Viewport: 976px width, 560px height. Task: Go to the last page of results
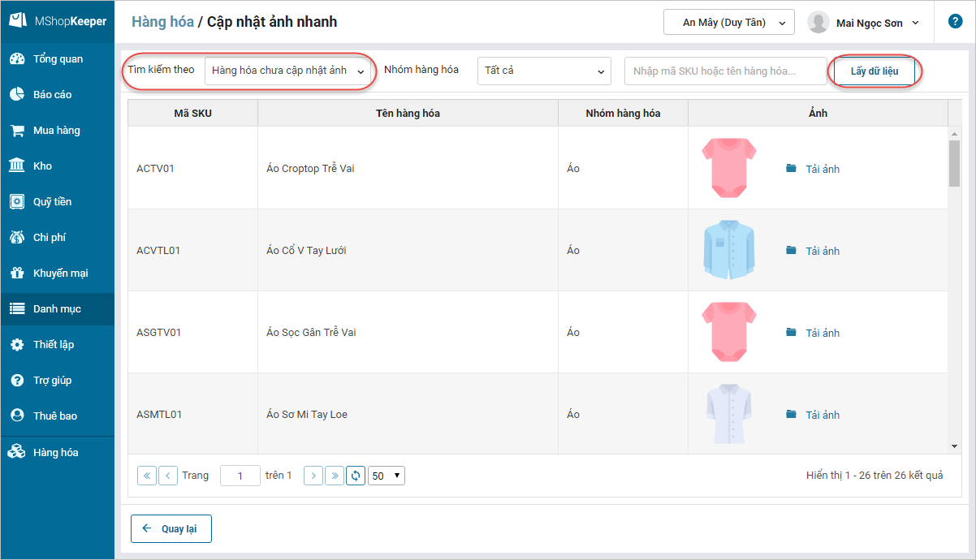pos(334,476)
